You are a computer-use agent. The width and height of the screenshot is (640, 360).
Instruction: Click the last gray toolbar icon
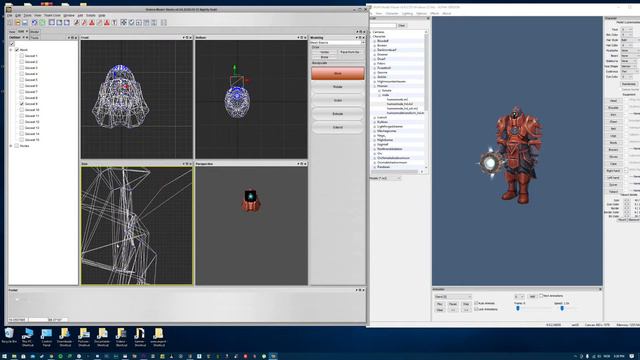(164, 22)
